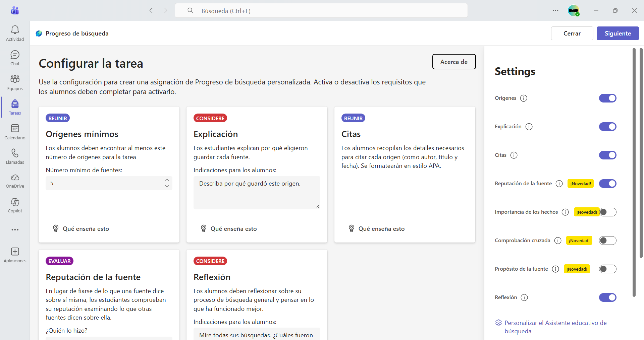The height and width of the screenshot is (340, 644).
Task: Disable the Orígenes toggle
Action: coord(607,98)
